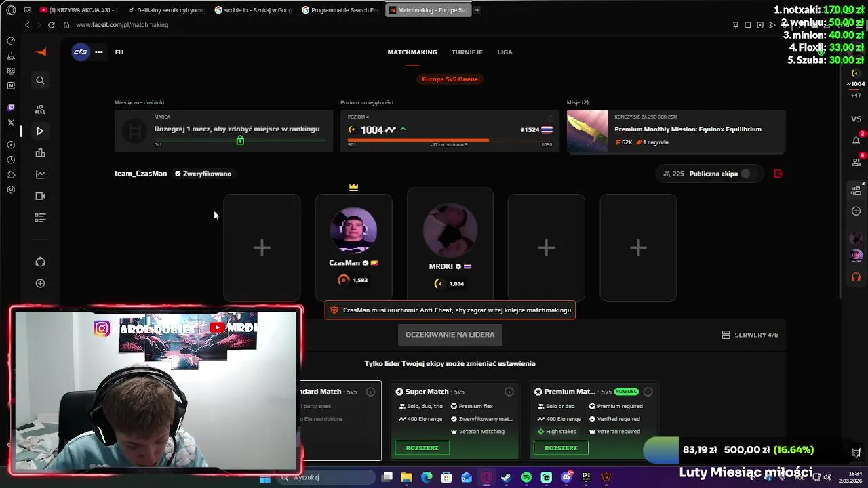Click the plus icon in FACEIT sidebar
The height and width of the screenshot is (488, 868).
click(40, 283)
